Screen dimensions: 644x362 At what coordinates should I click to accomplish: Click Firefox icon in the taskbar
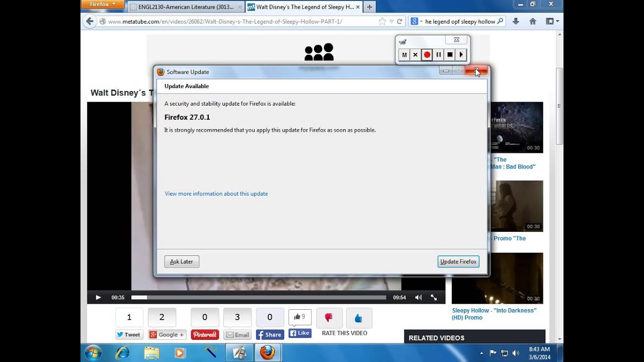[x=268, y=353]
